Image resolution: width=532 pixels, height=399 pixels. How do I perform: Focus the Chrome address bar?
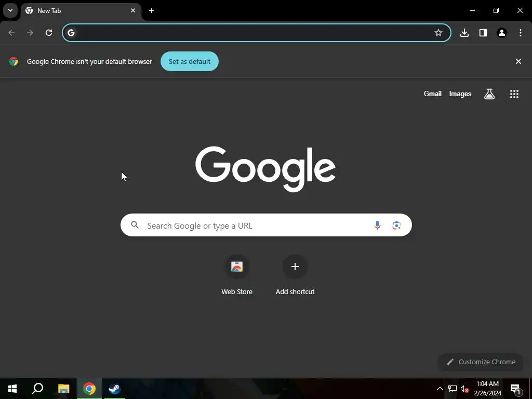coord(257,33)
